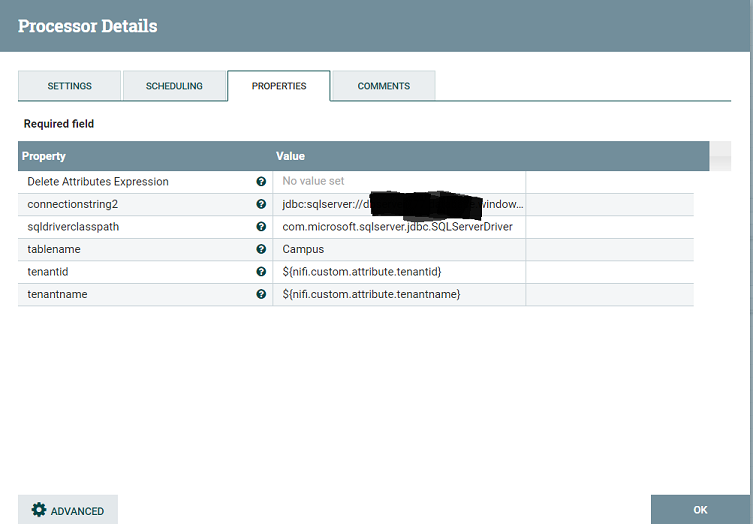Select the com.microsoft.sqlserver.jdbc.SQLServerDriver value
This screenshot has width=753, height=524.
pos(399,227)
